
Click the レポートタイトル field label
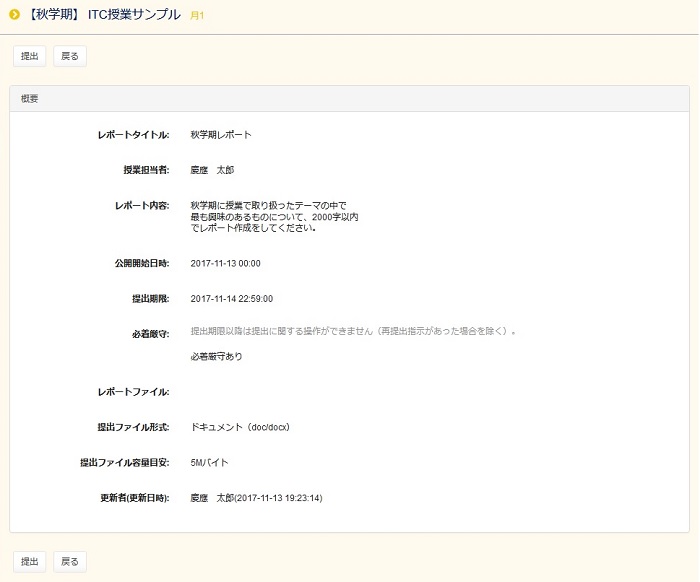[133, 135]
